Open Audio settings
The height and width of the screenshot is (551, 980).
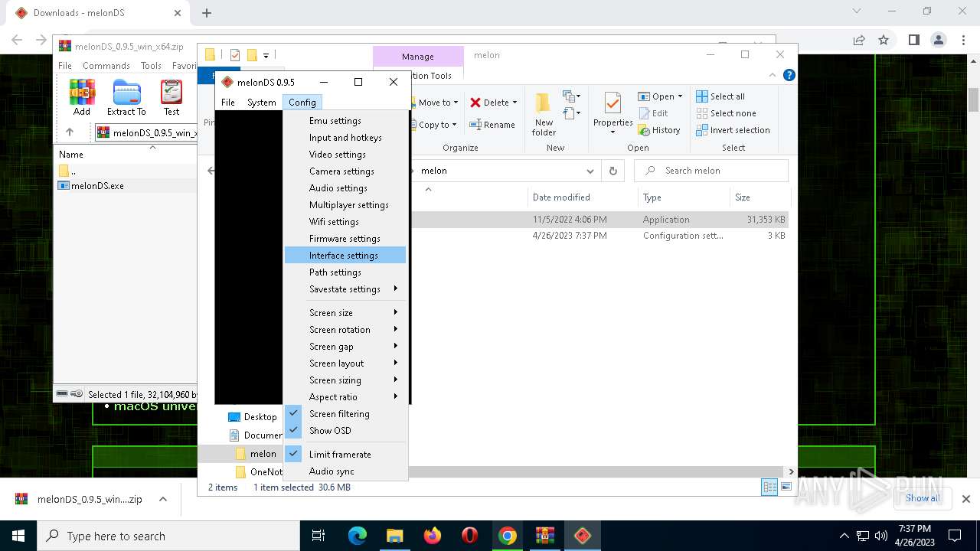(345, 188)
